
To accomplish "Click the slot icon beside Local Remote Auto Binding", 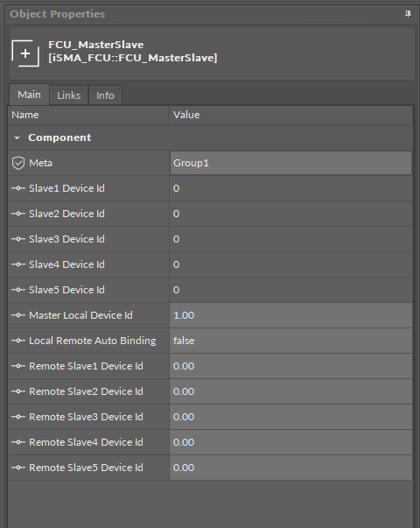I will coord(18,341).
